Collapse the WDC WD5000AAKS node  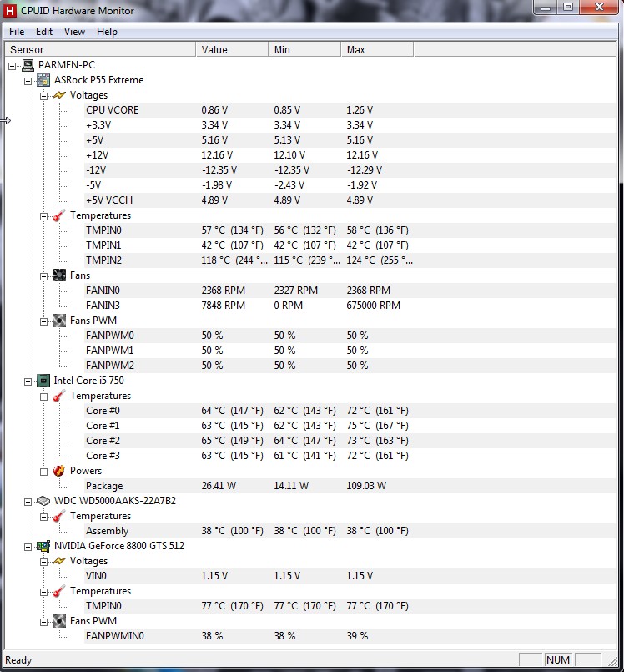pyautogui.click(x=28, y=502)
